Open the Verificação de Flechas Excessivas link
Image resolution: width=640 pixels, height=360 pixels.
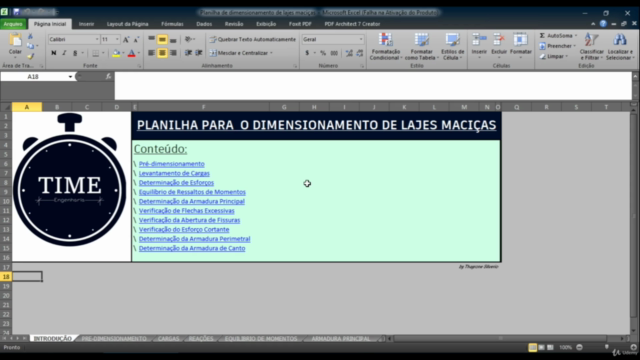(187, 211)
